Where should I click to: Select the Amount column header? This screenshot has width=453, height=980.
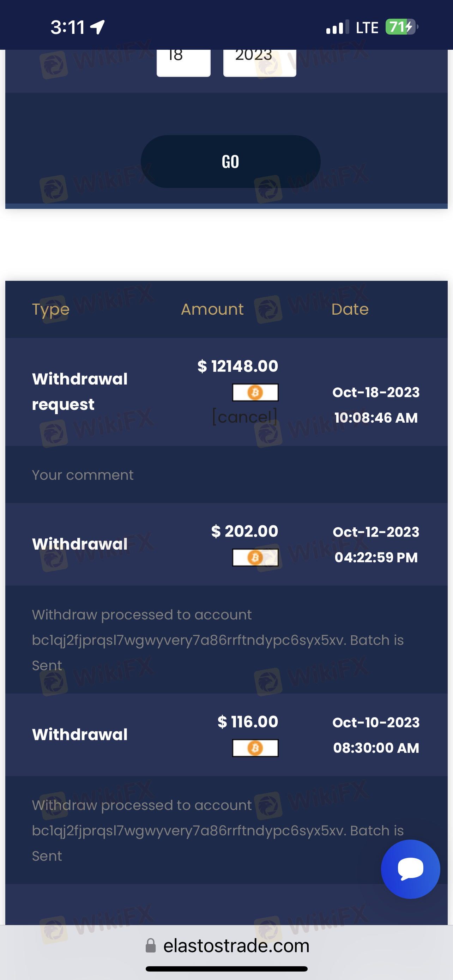[x=212, y=309]
